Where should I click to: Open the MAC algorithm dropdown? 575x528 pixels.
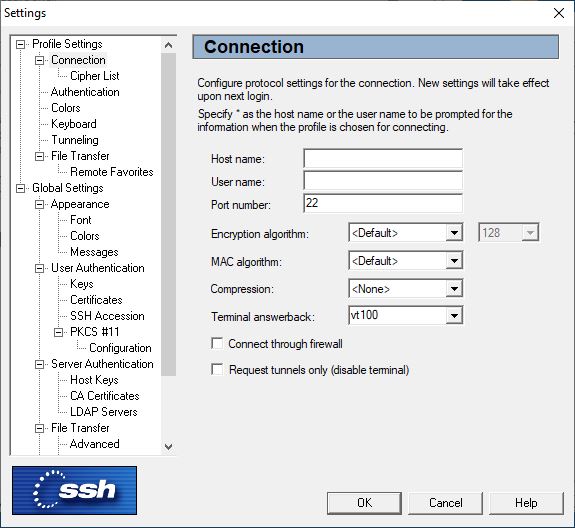[x=454, y=261]
